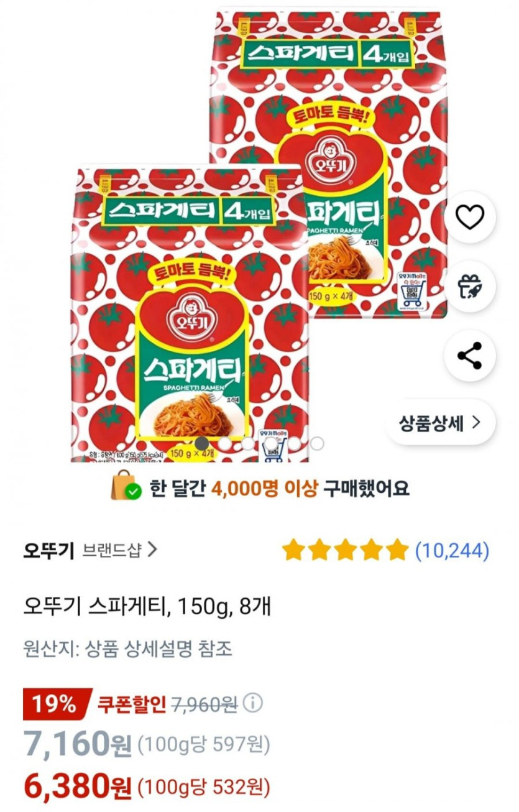The image size is (519, 812).
Task: Open 상품상세 product details
Action: click(x=441, y=423)
